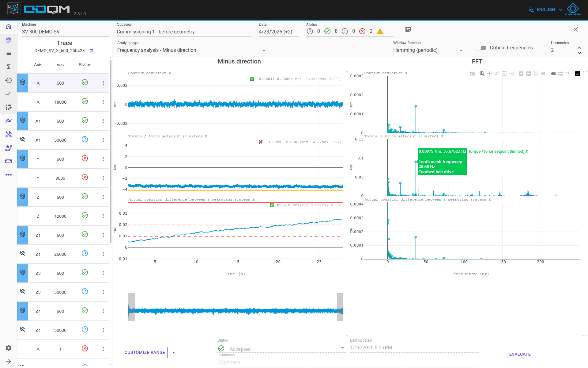Image resolution: width=588 pixels, height=368 pixels.
Task: Open the fingerprint page from the left sidebar
Action: 9,40
